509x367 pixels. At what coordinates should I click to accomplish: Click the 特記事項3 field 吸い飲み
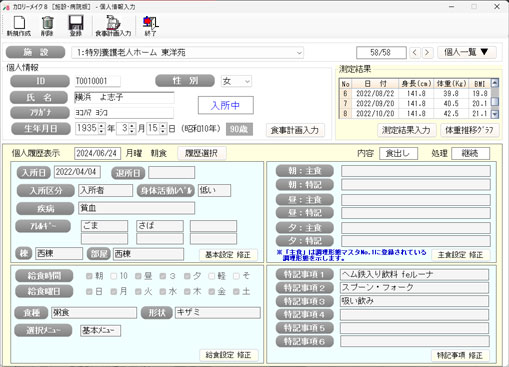click(414, 301)
